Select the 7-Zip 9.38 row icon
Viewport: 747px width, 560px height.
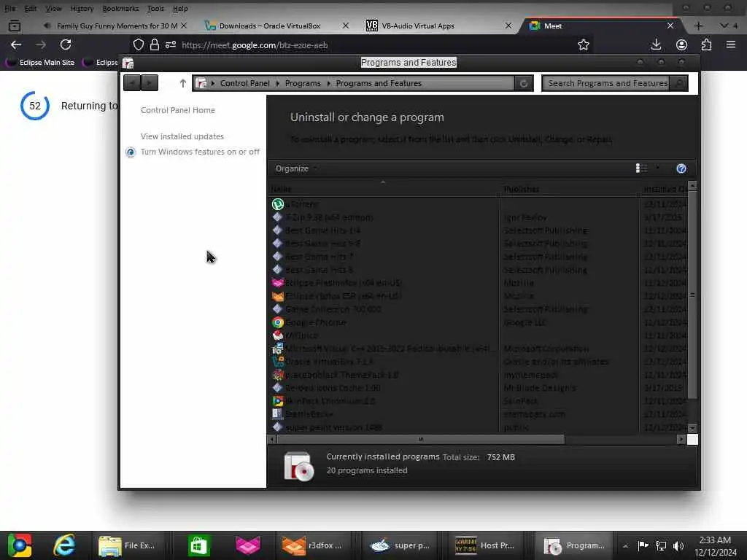coord(277,217)
